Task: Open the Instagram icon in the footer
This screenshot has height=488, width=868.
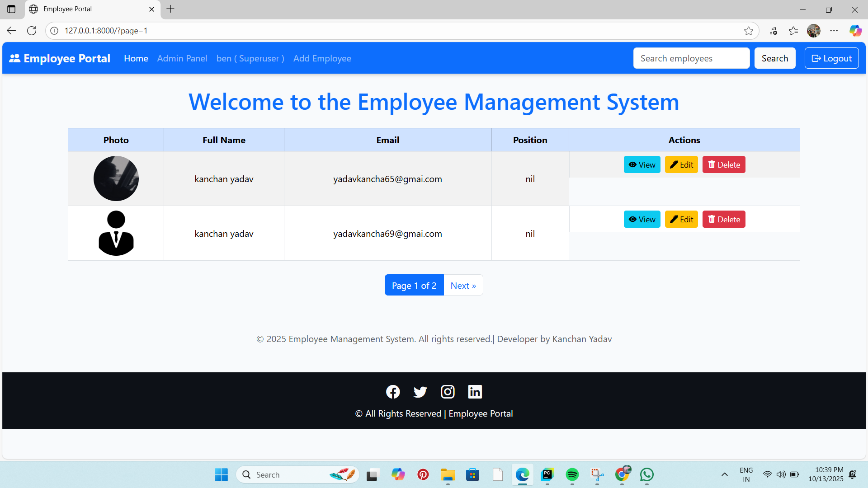Action: tap(448, 392)
